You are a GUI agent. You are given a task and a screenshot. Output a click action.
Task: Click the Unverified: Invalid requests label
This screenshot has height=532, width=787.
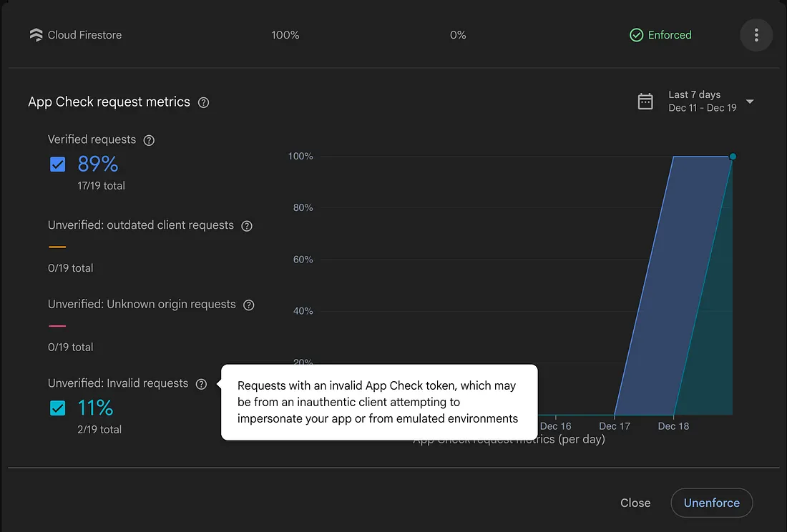click(118, 383)
